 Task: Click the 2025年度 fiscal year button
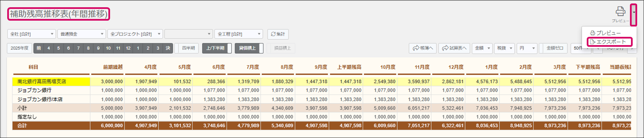click(x=19, y=48)
